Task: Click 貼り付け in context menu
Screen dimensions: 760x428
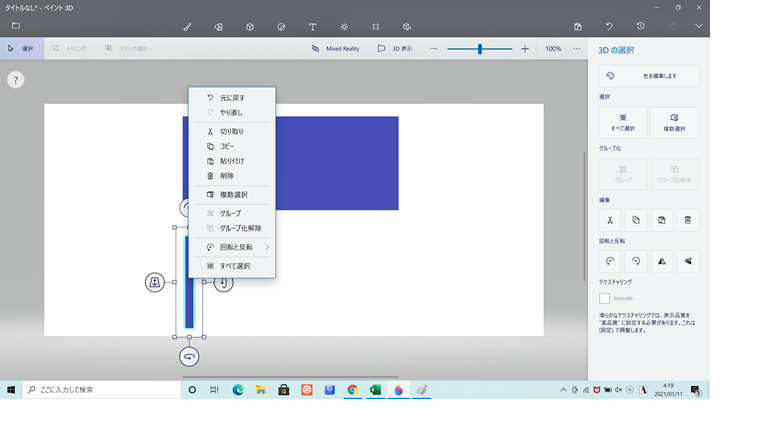Action: click(232, 161)
